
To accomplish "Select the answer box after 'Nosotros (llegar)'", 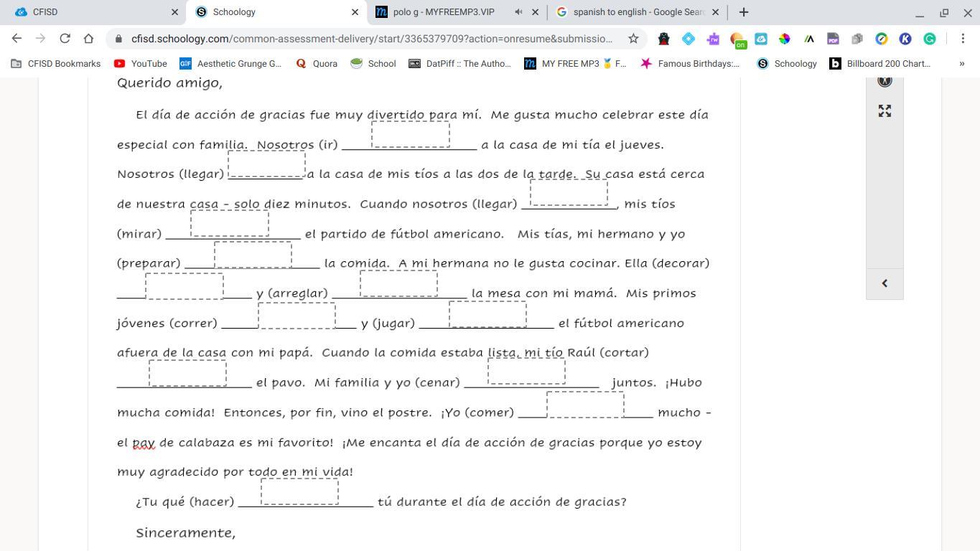I will click(x=266, y=164).
